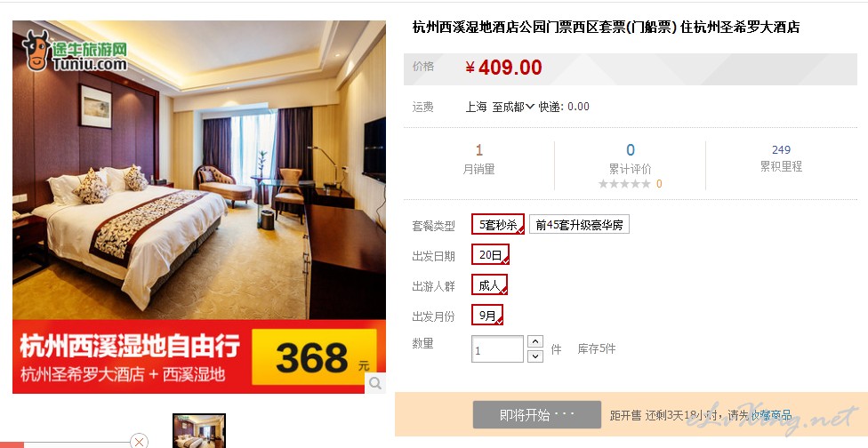Click the five-star rating icons
Image resolution: width=868 pixels, height=448 pixels.
point(624,184)
